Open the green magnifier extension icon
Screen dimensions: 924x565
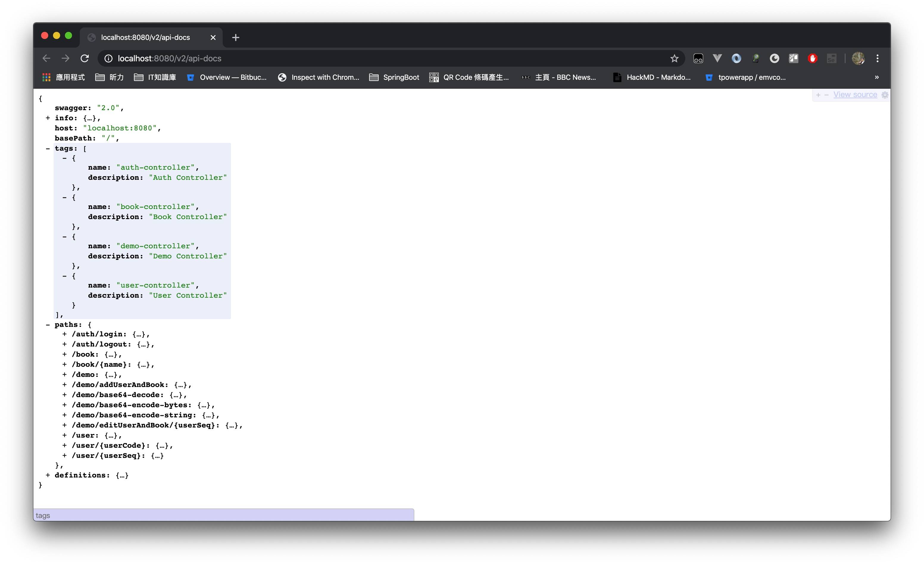[756, 58]
